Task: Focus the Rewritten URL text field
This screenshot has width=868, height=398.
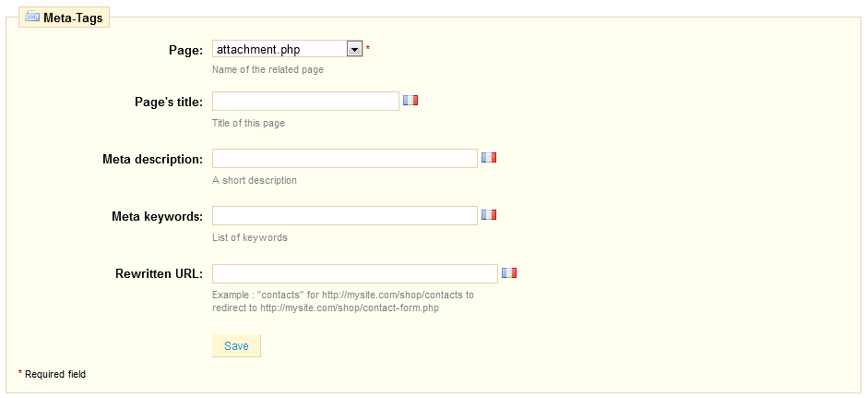Action: (355, 273)
